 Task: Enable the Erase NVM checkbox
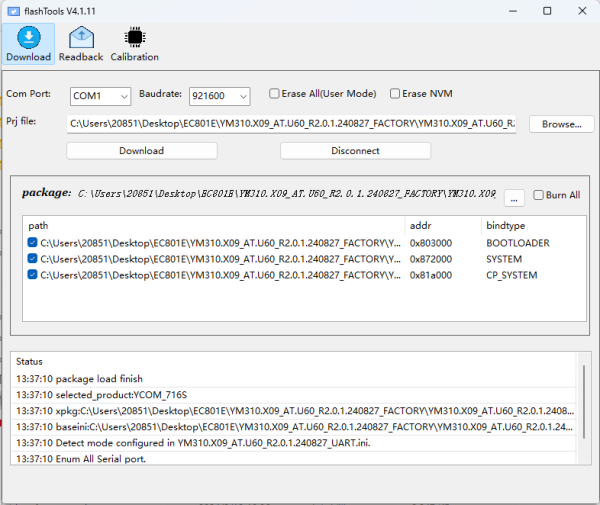[395, 94]
